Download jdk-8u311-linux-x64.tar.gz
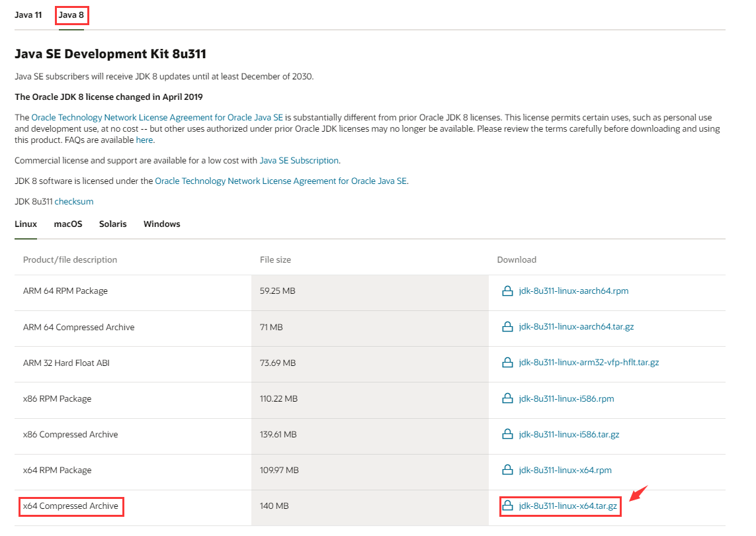The image size is (756, 536). click(568, 506)
